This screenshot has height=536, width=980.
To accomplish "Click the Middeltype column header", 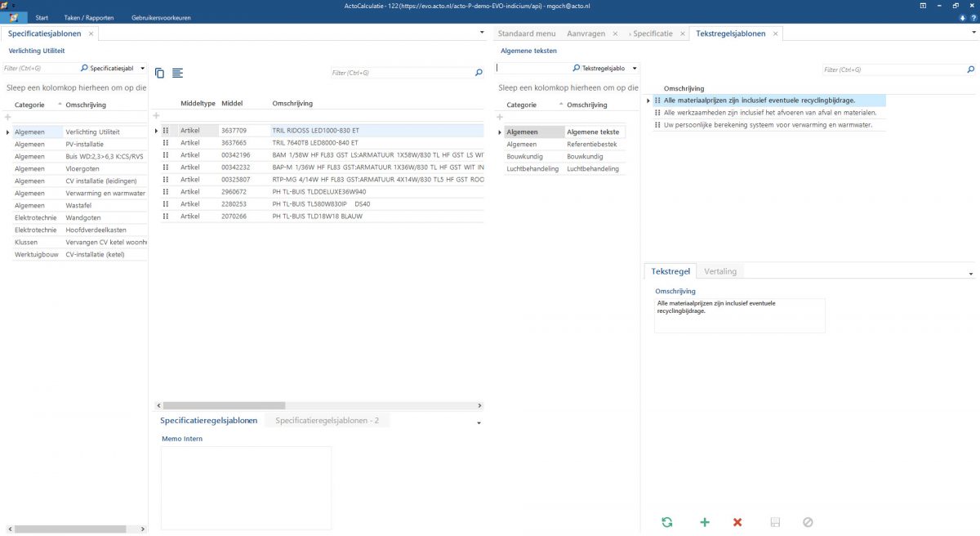I will 198,103.
